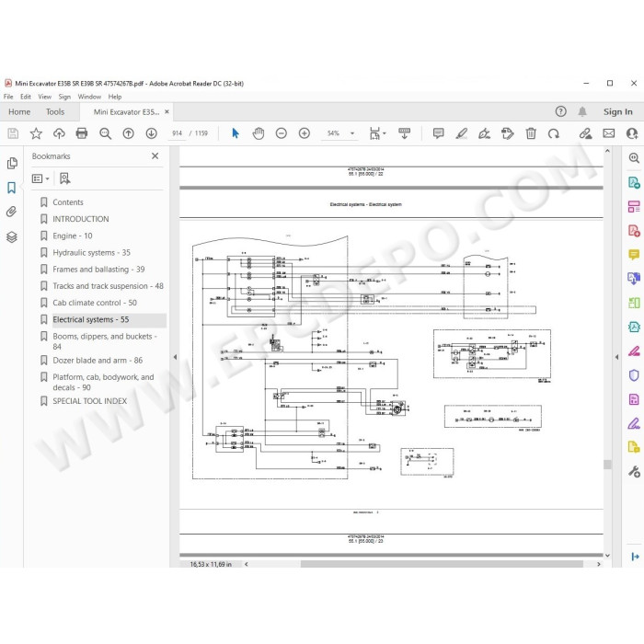Share document via email envelope
This screenshot has width=644, height=644.
pyautogui.click(x=609, y=133)
